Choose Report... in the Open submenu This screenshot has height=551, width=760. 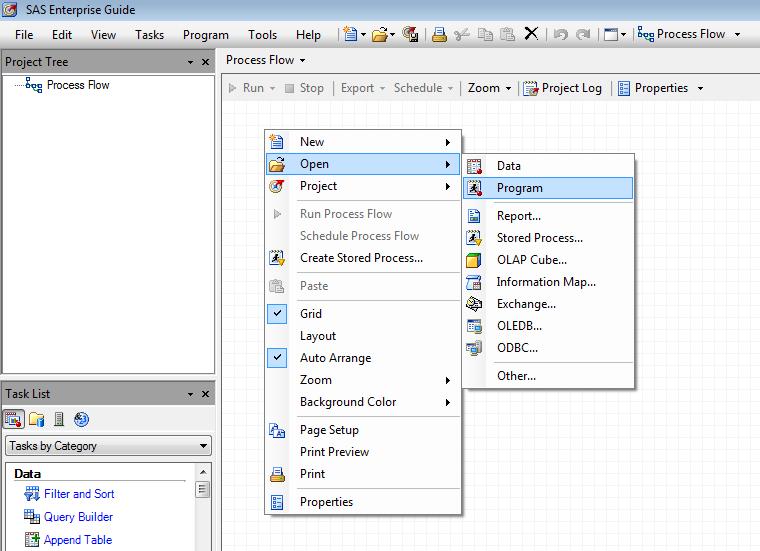(548, 216)
